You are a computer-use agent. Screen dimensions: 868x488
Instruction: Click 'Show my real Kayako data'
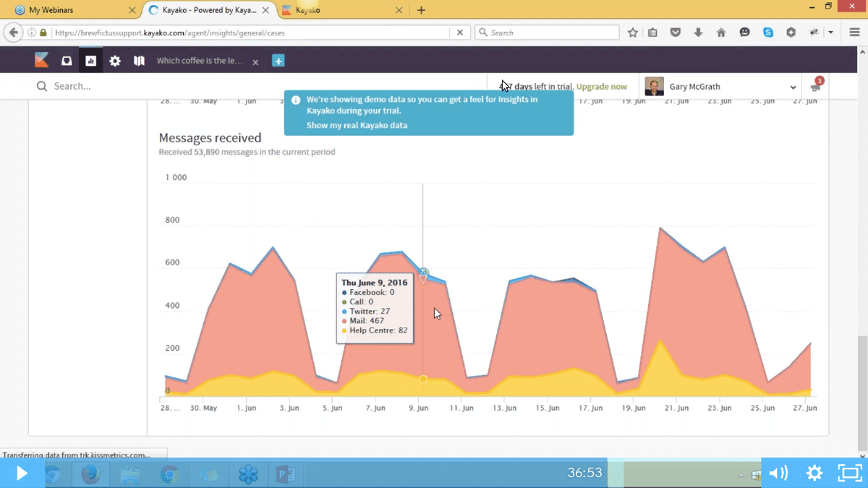tap(357, 125)
